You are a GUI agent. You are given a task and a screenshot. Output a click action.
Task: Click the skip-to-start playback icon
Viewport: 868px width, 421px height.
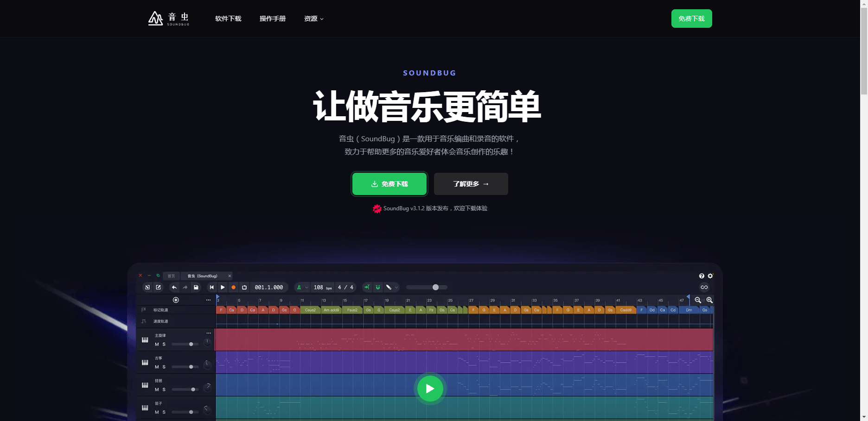tap(211, 287)
